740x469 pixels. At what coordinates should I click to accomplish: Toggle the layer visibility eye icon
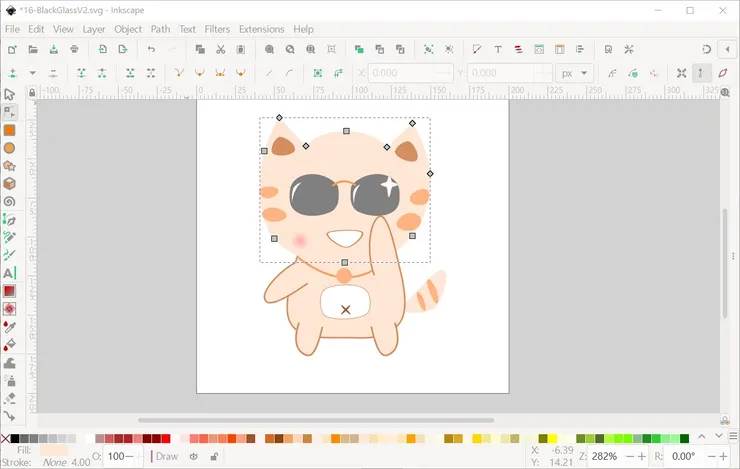tap(194, 457)
